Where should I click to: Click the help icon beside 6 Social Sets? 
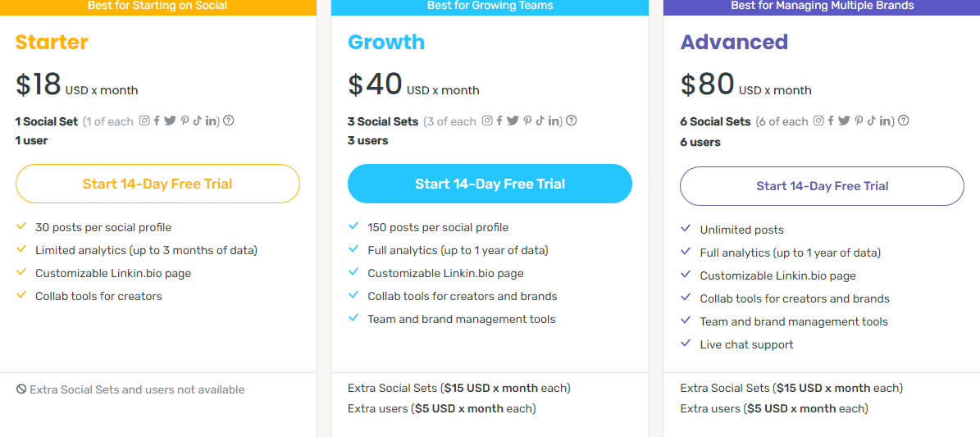pos(904,120)
